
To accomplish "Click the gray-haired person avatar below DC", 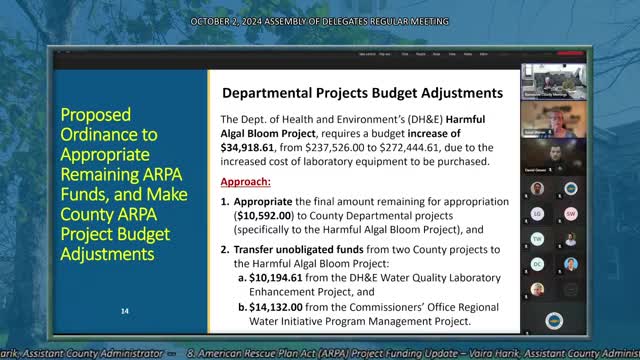I will pyautogui.click(x=537, y=289).
